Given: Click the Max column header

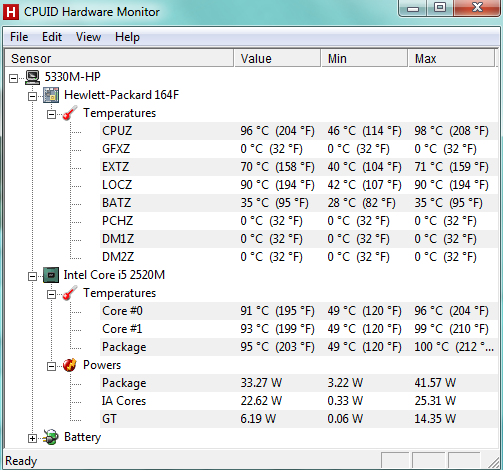Looking at the screenshot, I should (451, 59).
